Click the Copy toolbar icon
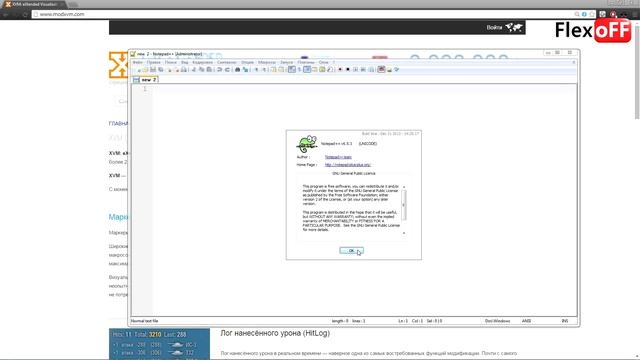This screenshot has height=360, width=640. (x=201, y=70)
